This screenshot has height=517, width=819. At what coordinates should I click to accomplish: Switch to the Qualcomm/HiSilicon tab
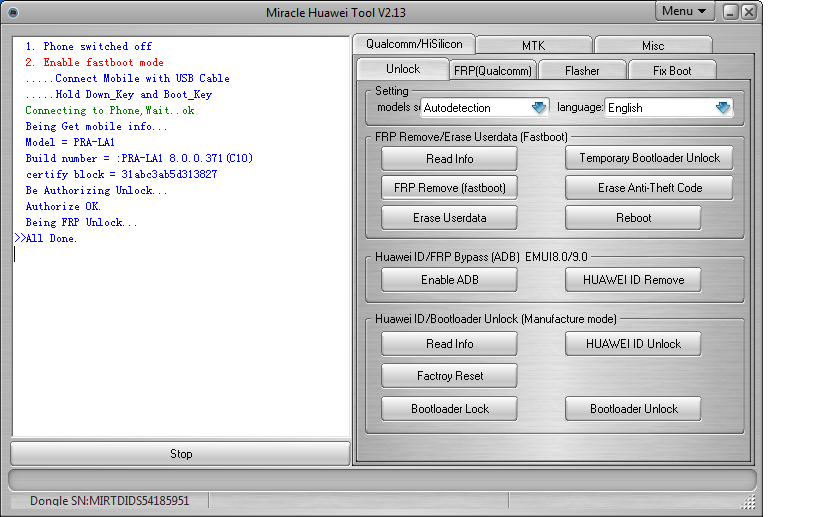(x=414, y=44)
